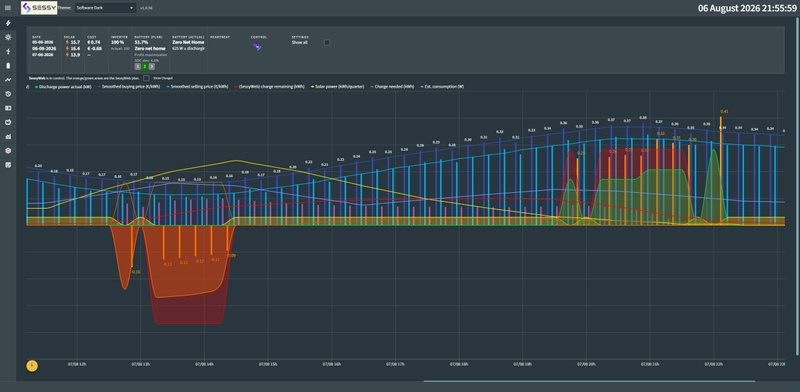Click the Control panel Sessy icon
The image size is (800, 392).
pyautogui.click(x=257, y=47)
